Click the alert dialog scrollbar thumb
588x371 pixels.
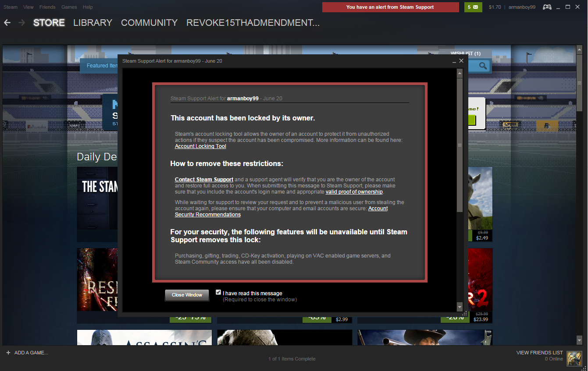pos(460,145)
